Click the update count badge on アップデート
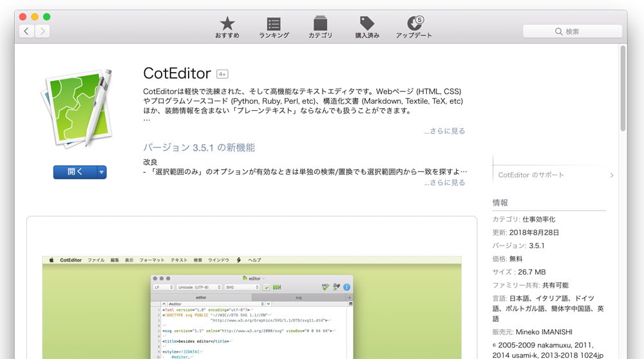 tap(419, 20)
